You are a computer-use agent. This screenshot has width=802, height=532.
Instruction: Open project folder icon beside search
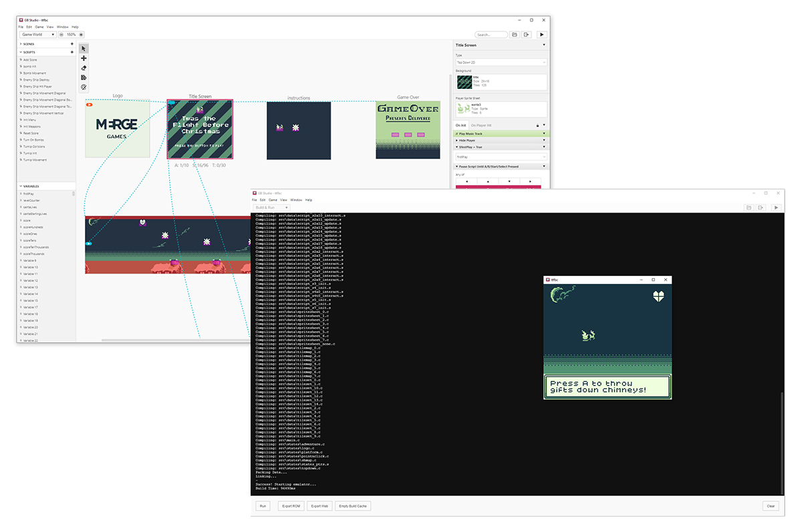pyautogui.click(x=514, y=34)
